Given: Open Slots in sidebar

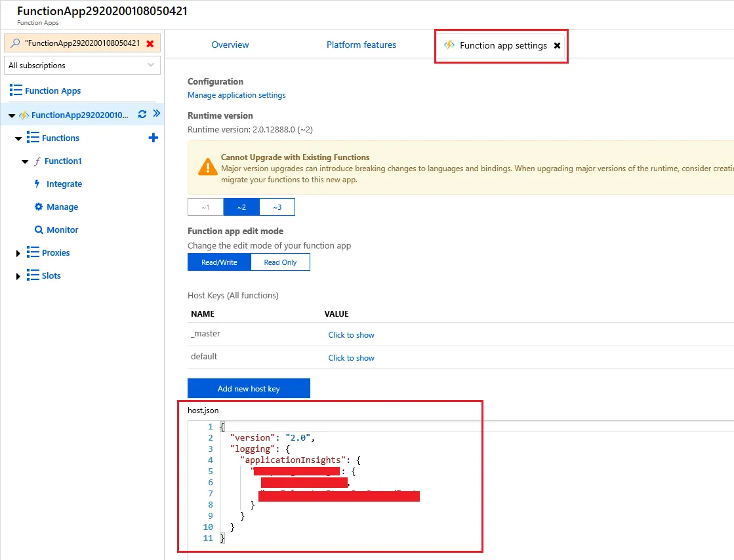Looking at the screenshot, I should pos(51,275).
